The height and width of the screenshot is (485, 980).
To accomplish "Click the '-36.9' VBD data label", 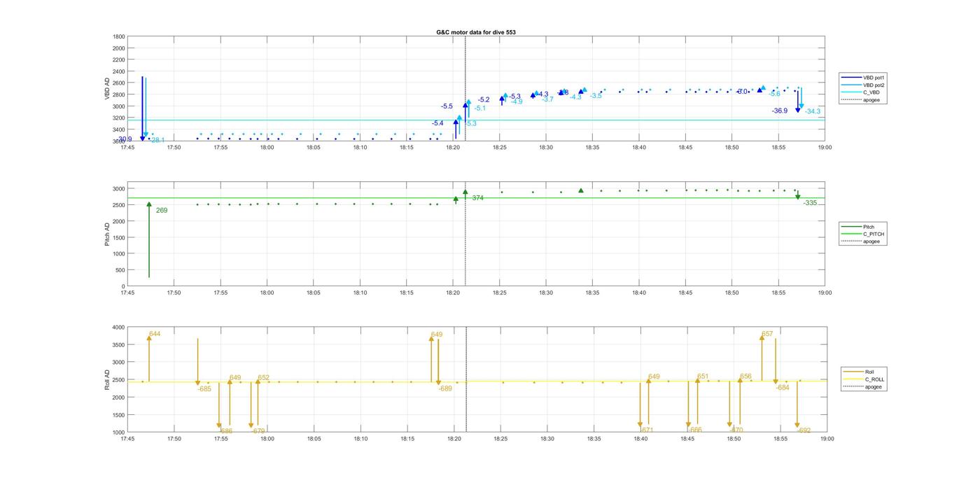I will tap(780, 111).
